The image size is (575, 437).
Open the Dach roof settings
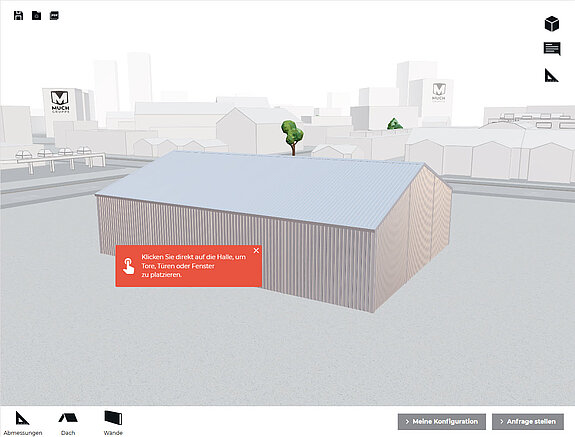[68, 423]
